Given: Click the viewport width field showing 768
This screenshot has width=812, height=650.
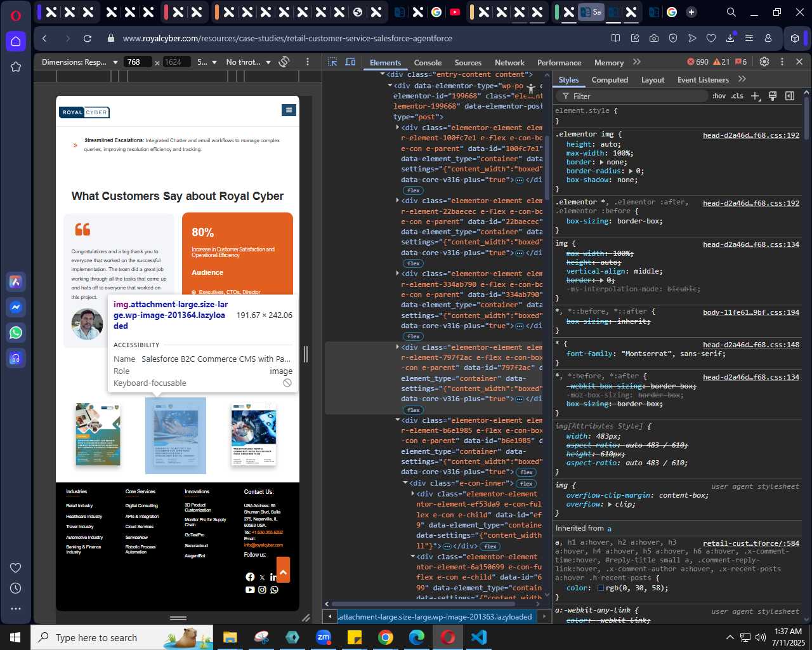Looking at the screenshot, I should pos(138,62).
